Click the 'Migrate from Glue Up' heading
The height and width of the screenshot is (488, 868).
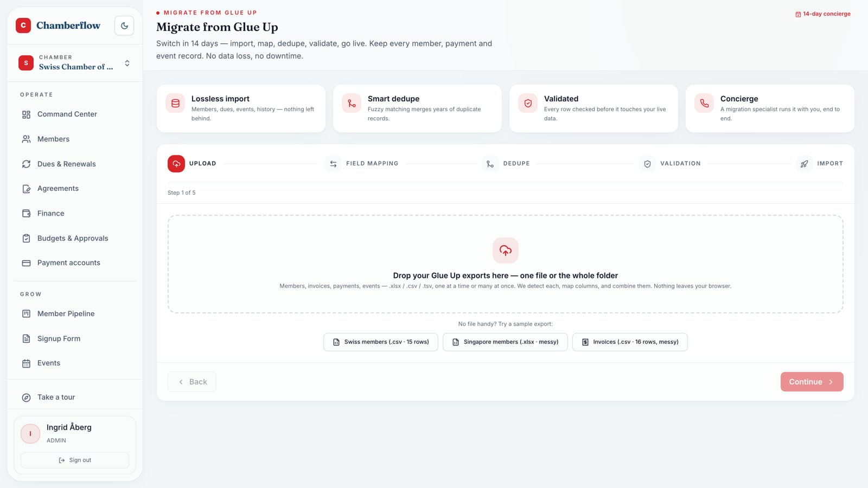pos(217,27)
